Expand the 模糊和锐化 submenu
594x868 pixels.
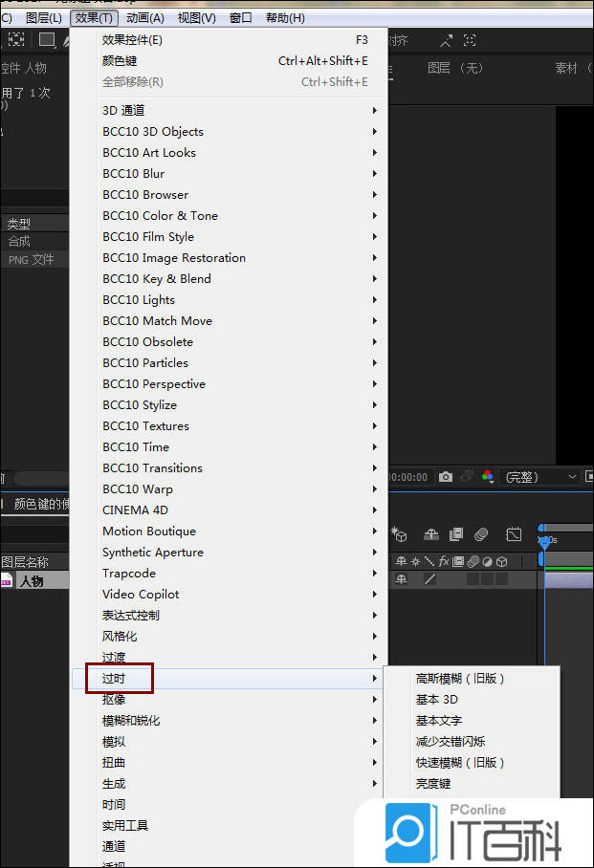pos(230,720)
